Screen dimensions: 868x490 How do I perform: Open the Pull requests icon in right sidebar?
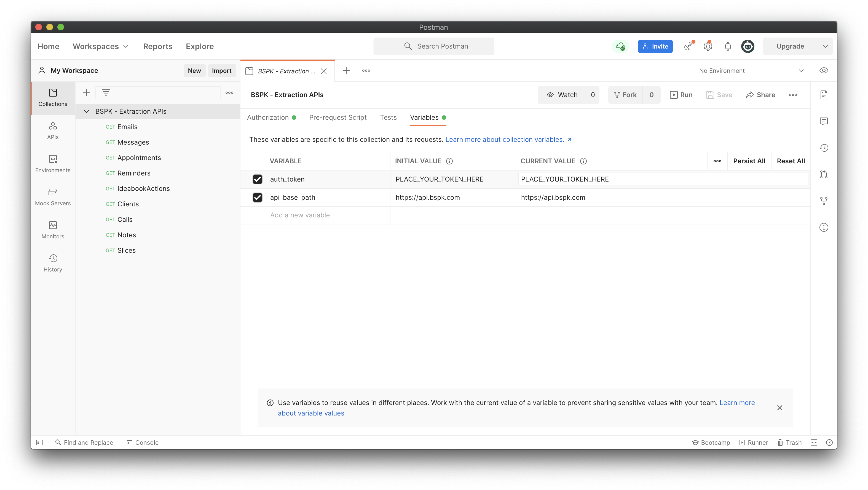click(x=824, y=174)
